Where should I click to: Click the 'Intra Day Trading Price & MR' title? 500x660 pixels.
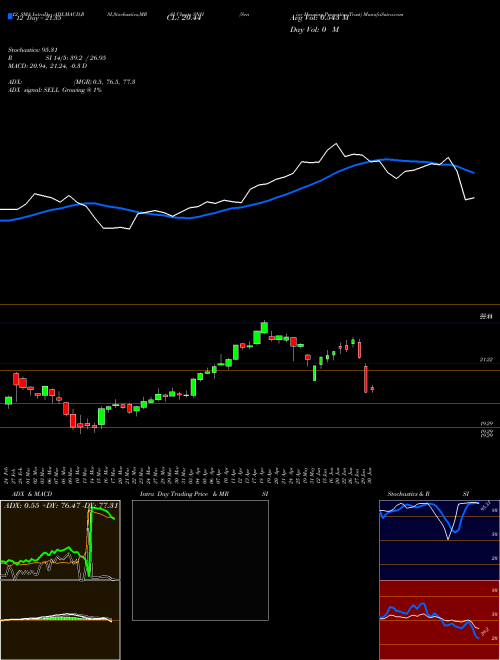184,494
